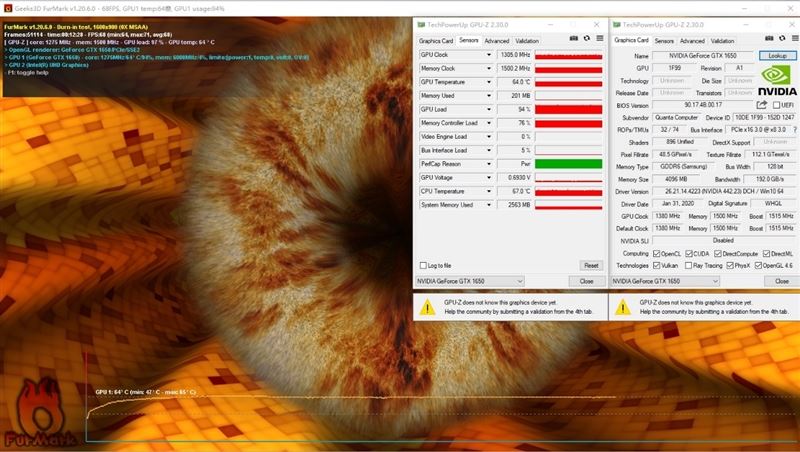Toggle the OpenGL 4.6 checkbox
Viewport: 800px width, 452px height.
pyautogui.click(x=758, y=265)
